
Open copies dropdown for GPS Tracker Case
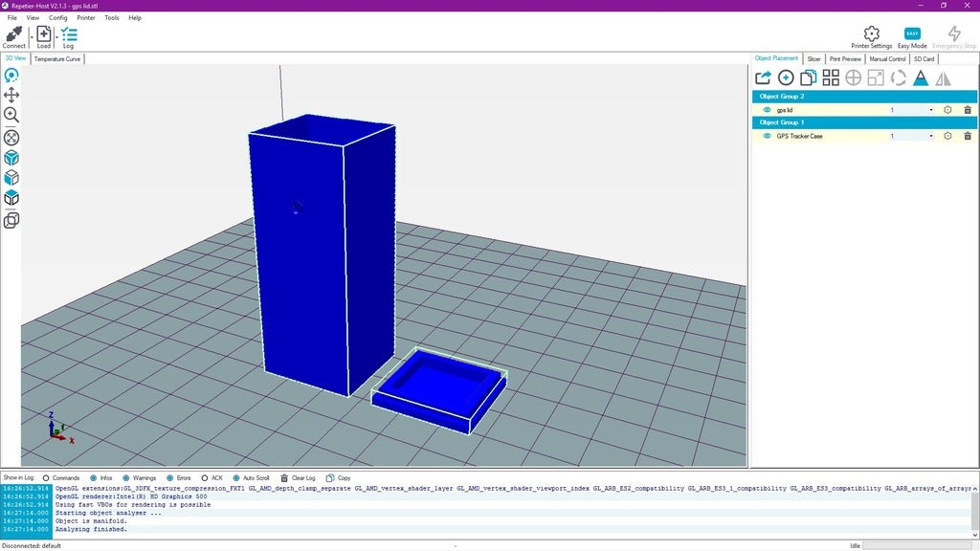pos(930,136)
